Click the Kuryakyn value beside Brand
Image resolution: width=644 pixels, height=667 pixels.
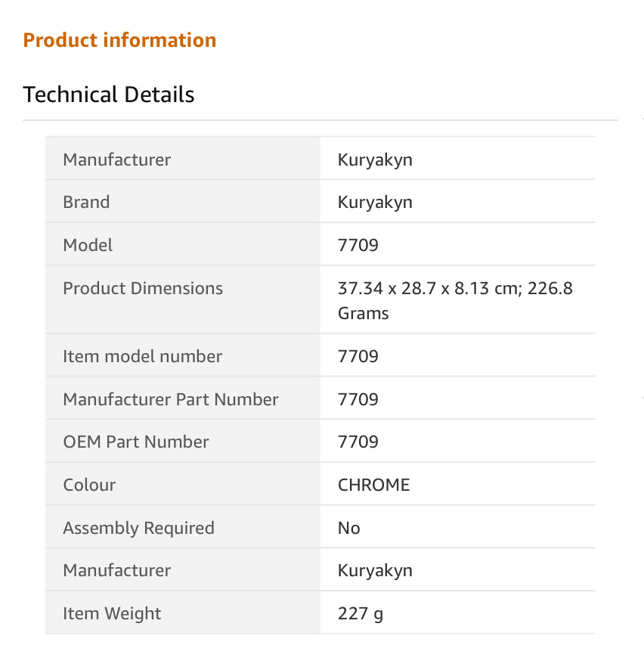(375, 202)
